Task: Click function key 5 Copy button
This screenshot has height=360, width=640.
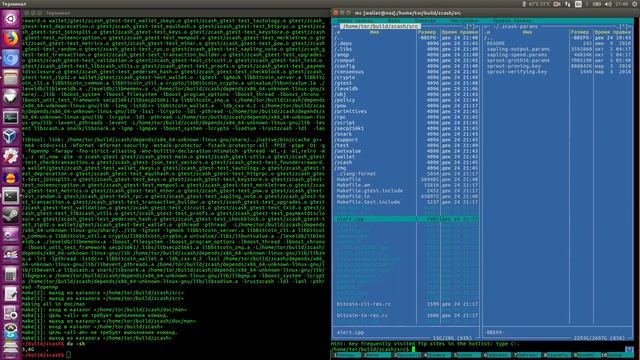Action: coord(467,356)
